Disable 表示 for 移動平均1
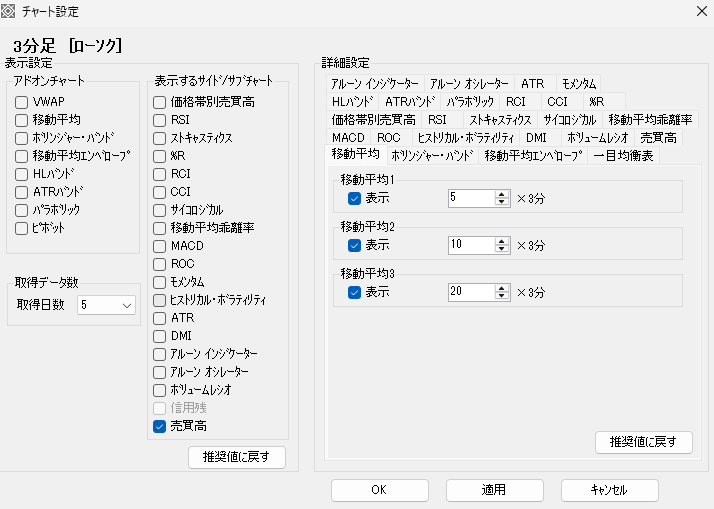The width and height of the screenshot is (714, 509). (x=354, y=198)
